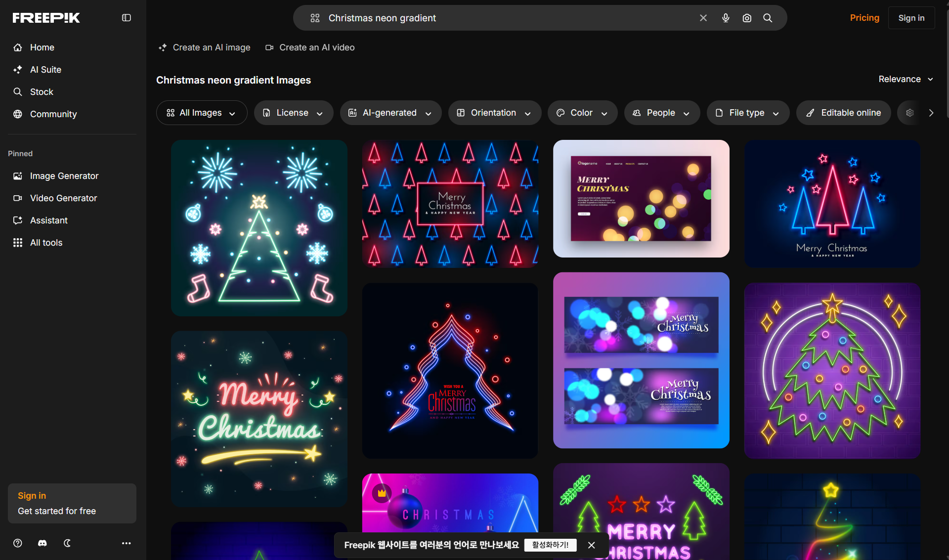Collapse the sidebar panel toggle
This screenshot has height=560, width=949.
click(127, 18)
